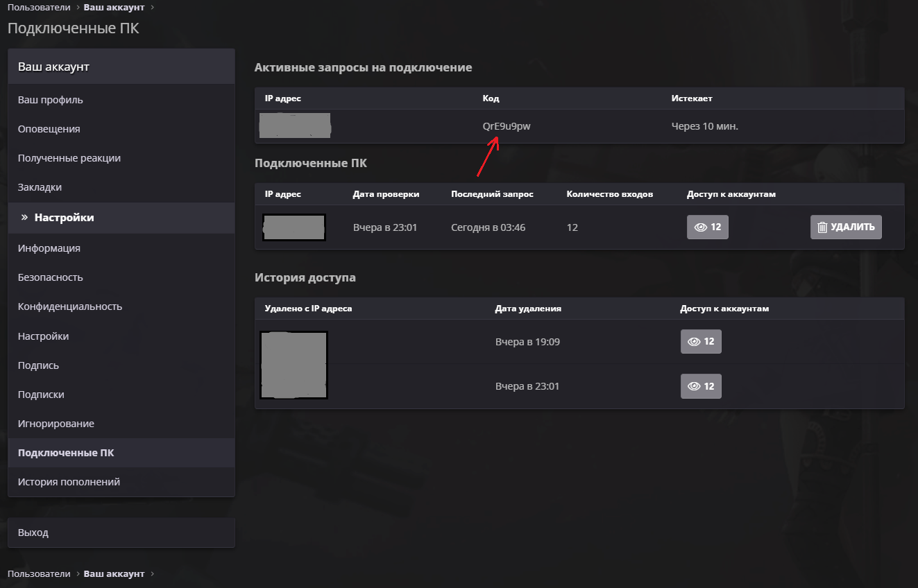Select Безопасность in the settings menu
Screen dimensions: 918x588
pyautogui.click(x=50, y=277)
